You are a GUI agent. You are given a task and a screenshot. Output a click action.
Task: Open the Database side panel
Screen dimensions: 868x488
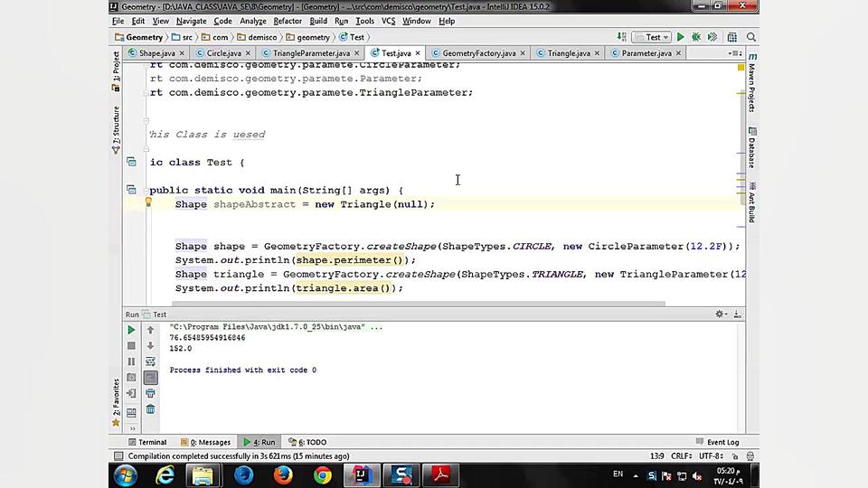(752, 147)
